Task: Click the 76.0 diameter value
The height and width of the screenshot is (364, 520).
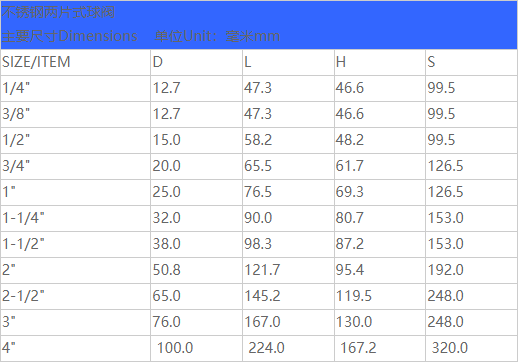Action: pyautogui.click(x=166, y=322)
